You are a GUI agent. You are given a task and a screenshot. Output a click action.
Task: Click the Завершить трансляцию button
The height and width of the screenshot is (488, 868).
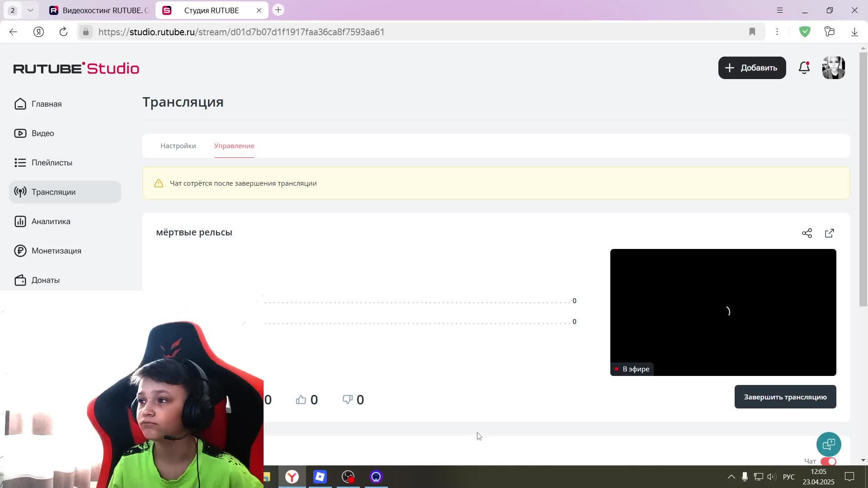785,397
